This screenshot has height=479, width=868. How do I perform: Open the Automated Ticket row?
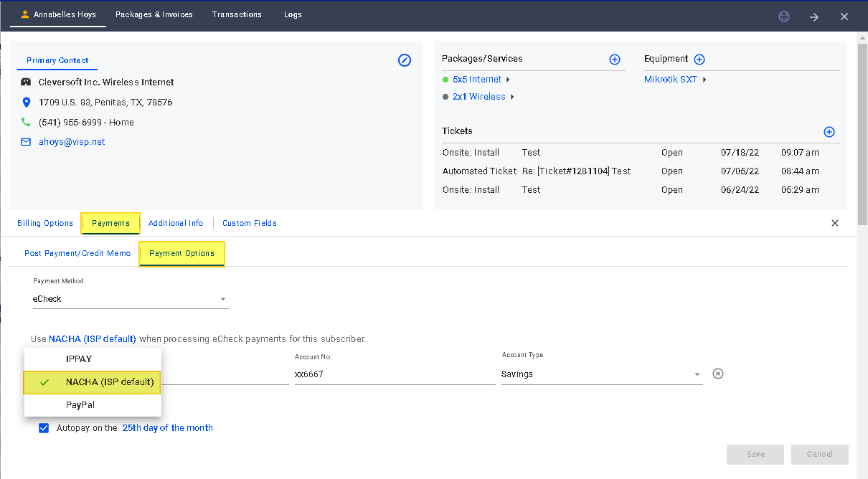[641, 171]
